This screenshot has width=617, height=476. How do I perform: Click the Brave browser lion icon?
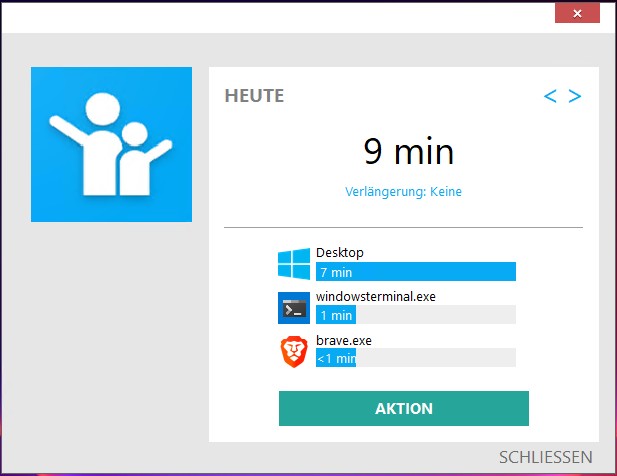point(294,352)
